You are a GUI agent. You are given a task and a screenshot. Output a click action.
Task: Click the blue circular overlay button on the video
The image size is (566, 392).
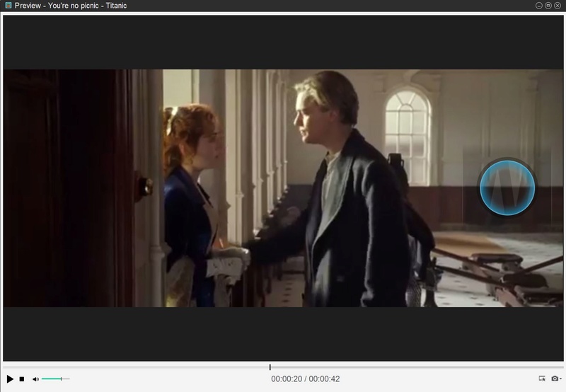[x=507, y=188]
